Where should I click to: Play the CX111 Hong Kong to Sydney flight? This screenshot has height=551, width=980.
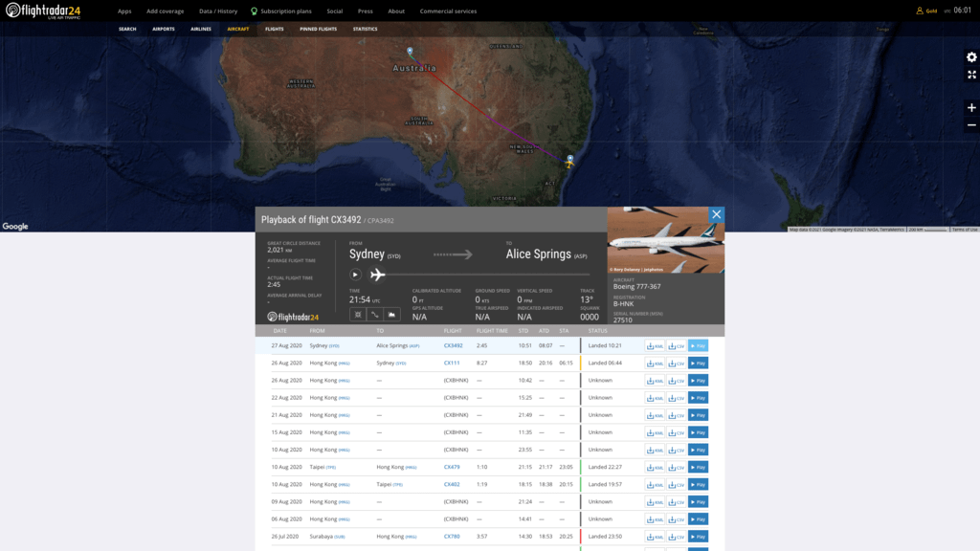tap(698, 363)
